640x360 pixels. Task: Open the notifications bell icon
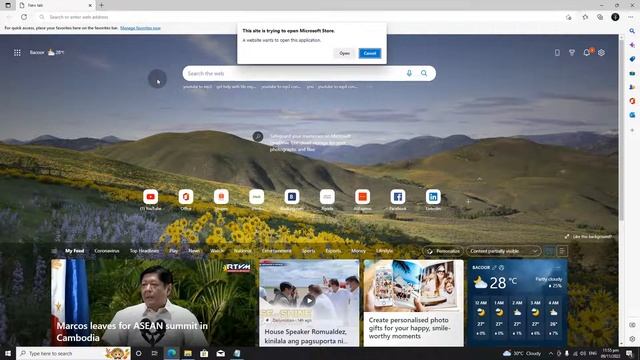click(x=587, y=53)
